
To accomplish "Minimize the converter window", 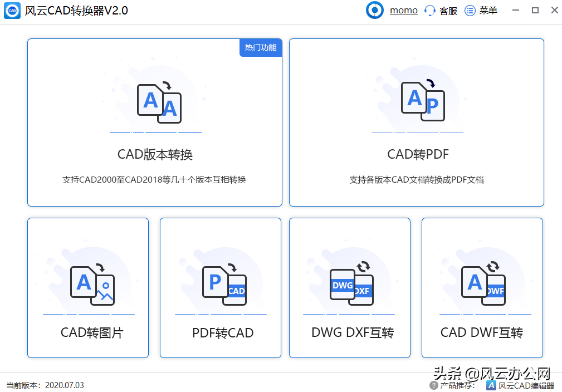I will pos(516,11).
